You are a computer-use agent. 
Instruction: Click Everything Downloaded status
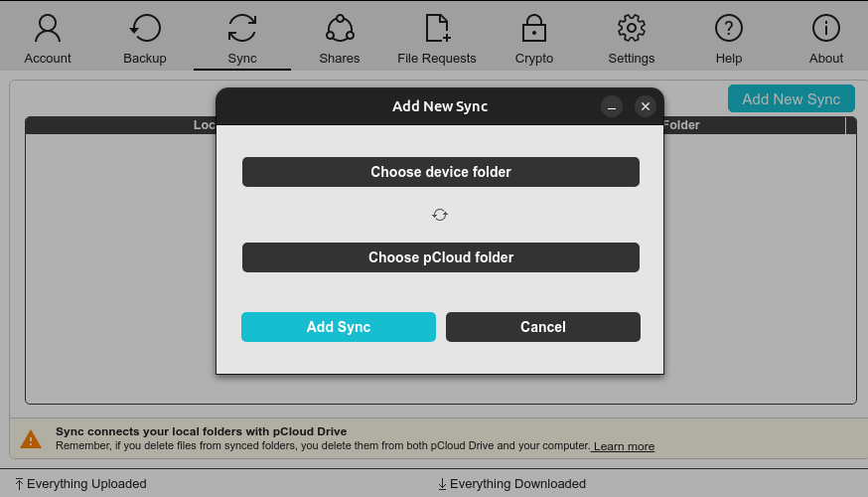tap(512, 484)
